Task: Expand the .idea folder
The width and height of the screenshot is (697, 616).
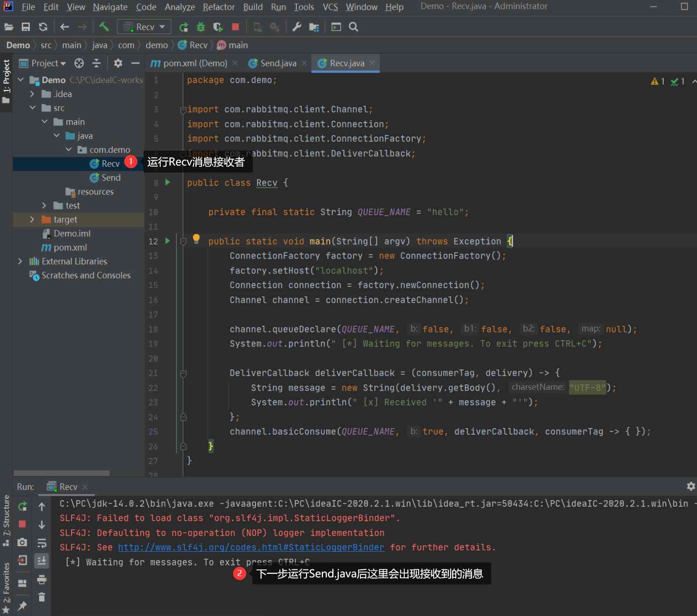Action: (x=32, y=94)
